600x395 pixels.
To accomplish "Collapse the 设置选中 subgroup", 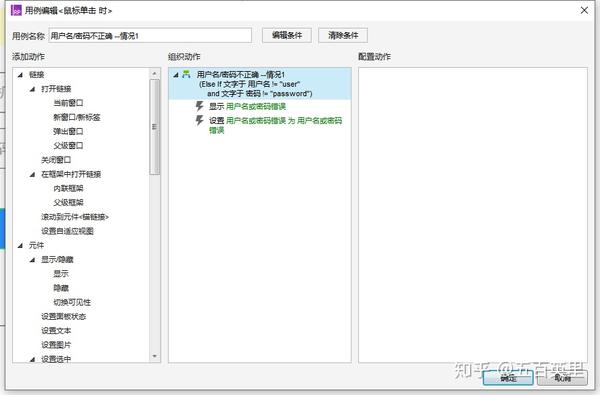I will click(x=33, y=359).
